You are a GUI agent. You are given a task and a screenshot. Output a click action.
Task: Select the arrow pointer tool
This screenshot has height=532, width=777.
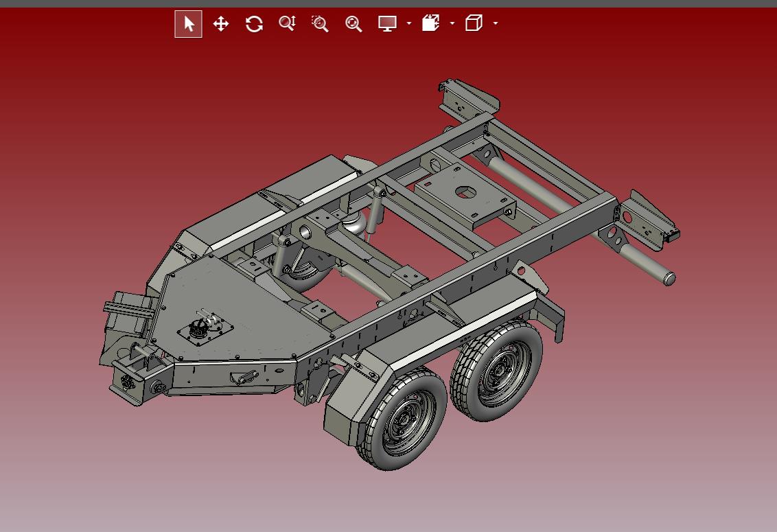(188, 24)
